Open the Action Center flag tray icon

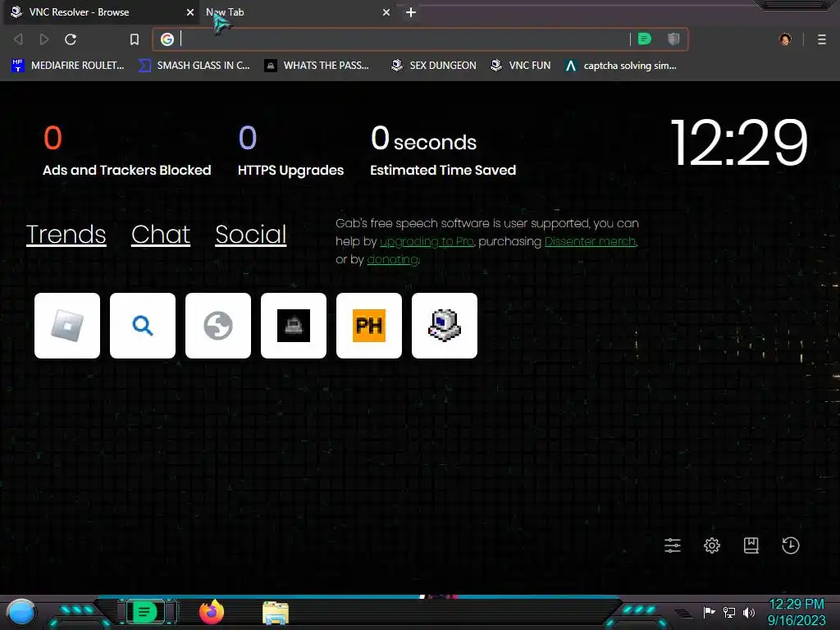(710, 612)
